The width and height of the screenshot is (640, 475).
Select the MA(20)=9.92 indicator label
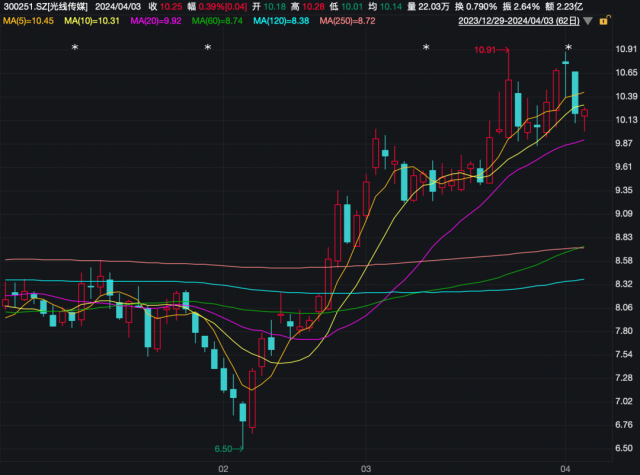(x=156, y=21)
